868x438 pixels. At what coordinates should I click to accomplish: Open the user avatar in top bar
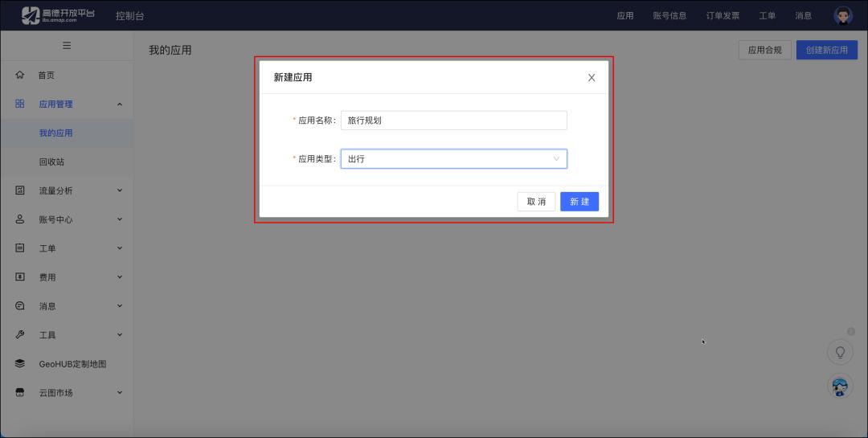(x=842, y=15)
